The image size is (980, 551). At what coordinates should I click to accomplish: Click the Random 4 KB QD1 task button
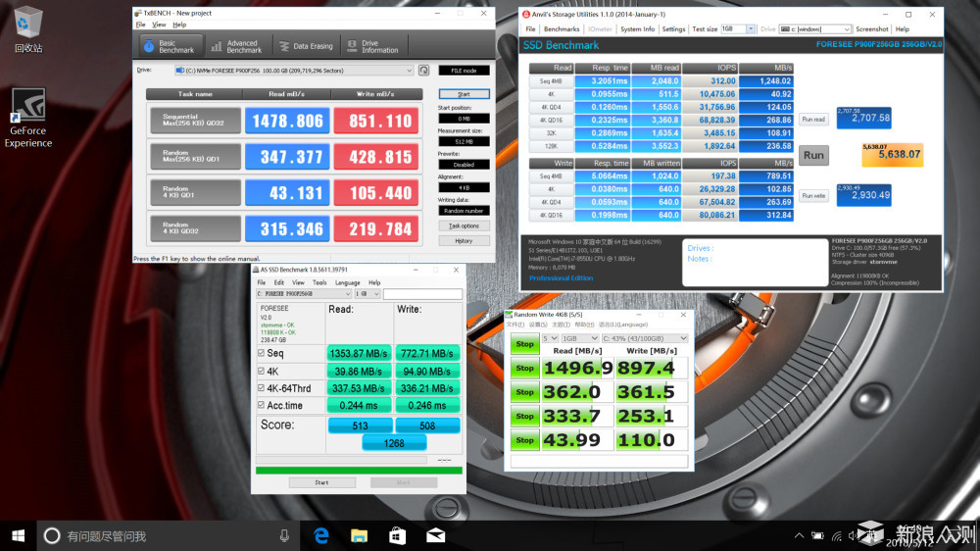coord(196,192)
